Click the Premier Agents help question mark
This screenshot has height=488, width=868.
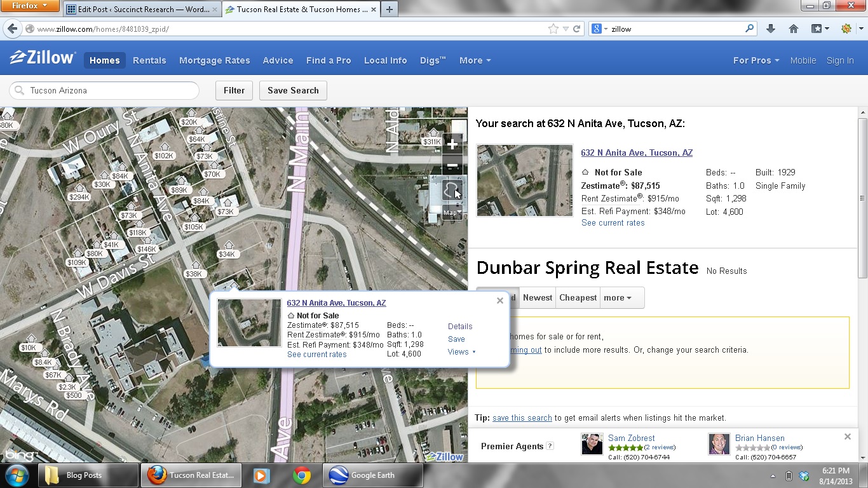(550, 446)
